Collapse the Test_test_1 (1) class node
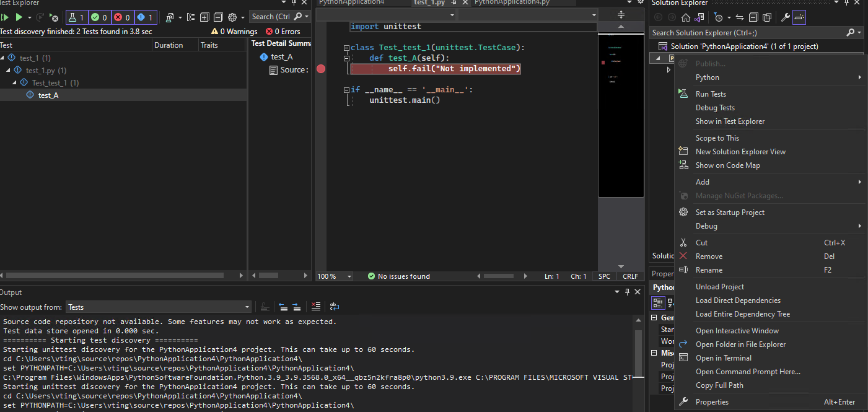 (x=15, y=82)
